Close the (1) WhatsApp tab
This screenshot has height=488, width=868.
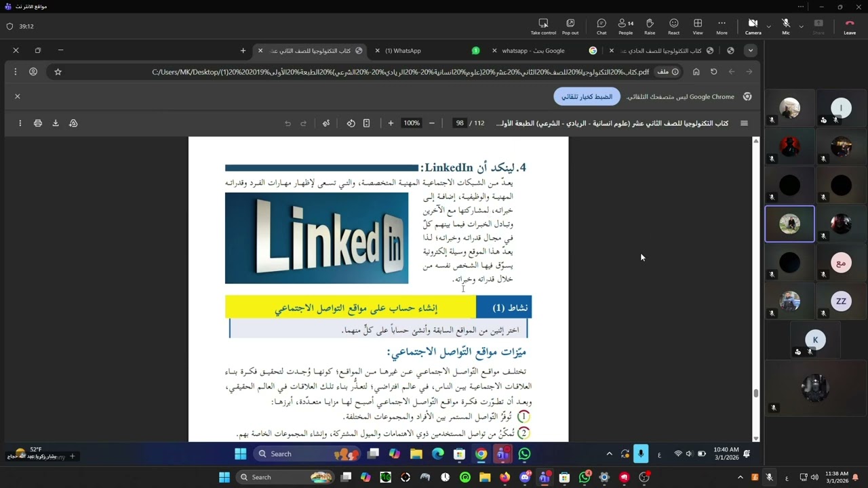click(378, 51)
